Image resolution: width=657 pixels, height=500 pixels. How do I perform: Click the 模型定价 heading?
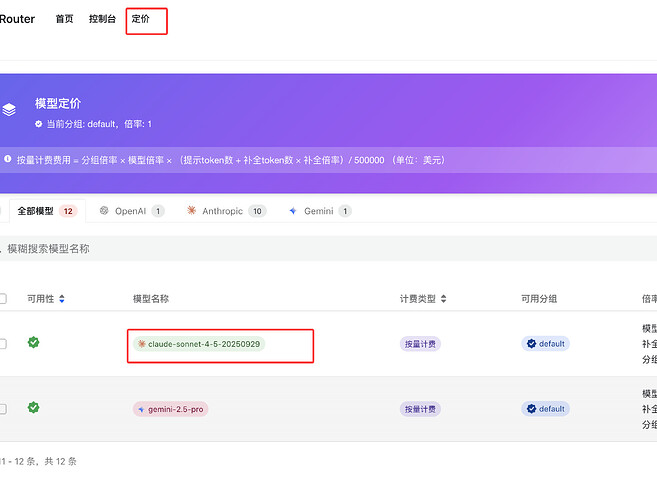(x=58, y=104)
